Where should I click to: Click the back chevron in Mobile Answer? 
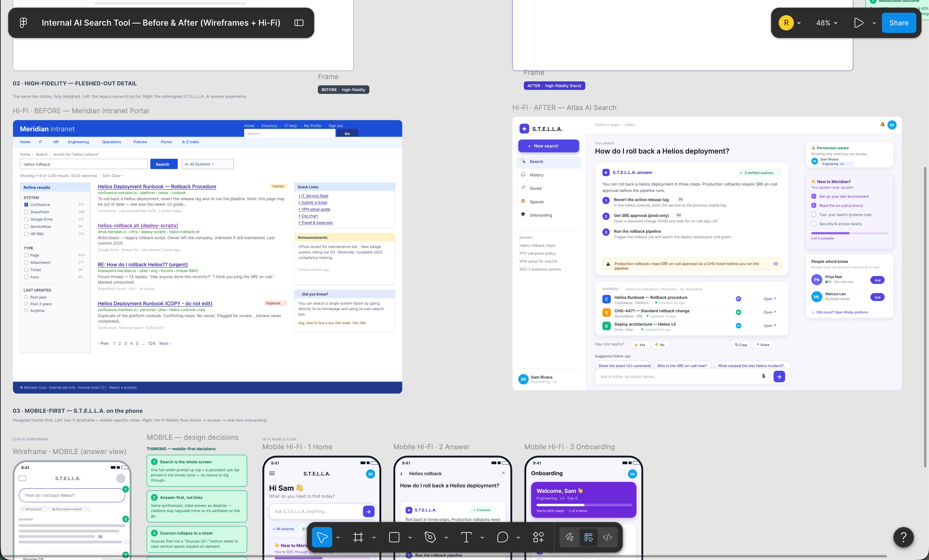[x=402, y=474]
